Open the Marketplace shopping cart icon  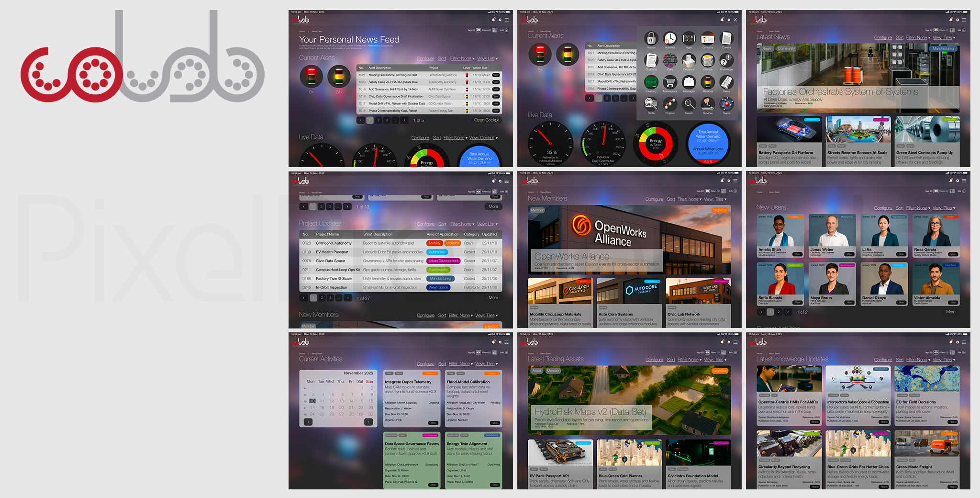click(x=670, y=82)
